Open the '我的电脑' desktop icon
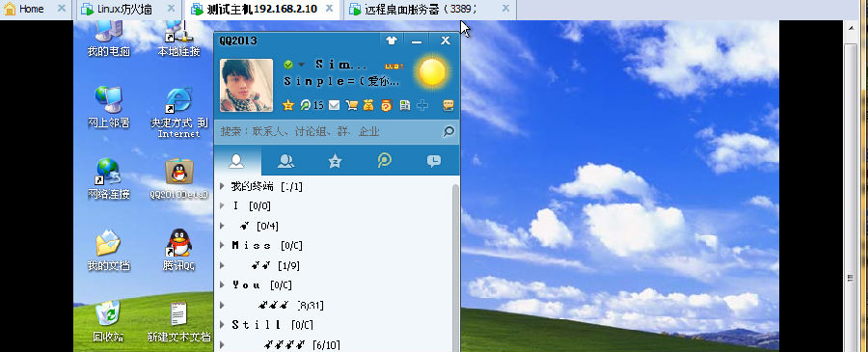The image size is (868, 352). pos(108,39)
